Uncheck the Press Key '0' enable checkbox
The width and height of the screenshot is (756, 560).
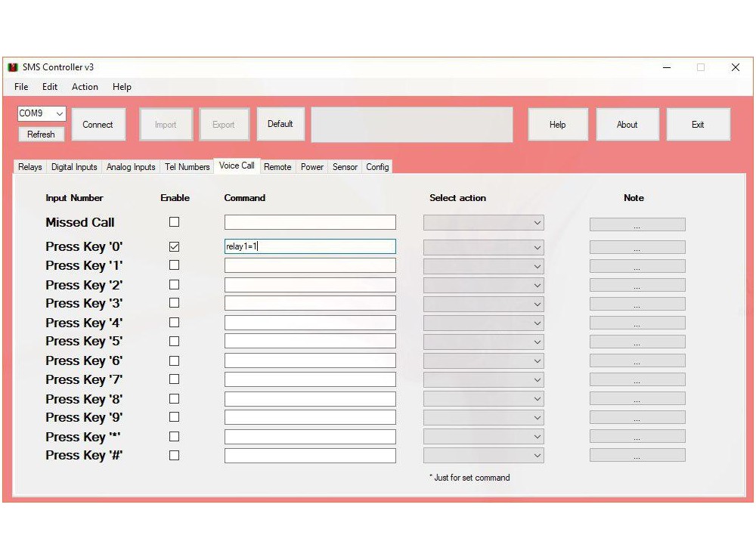pos(175,247)
